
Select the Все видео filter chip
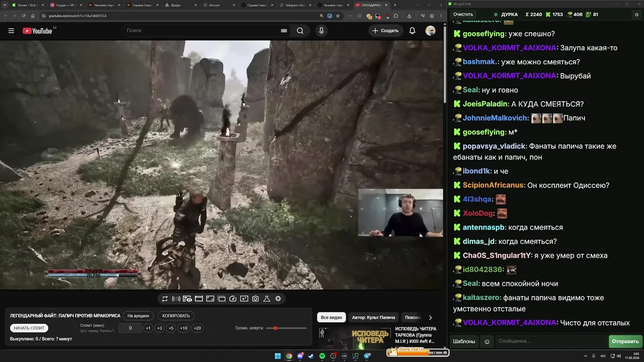point(332,317)
